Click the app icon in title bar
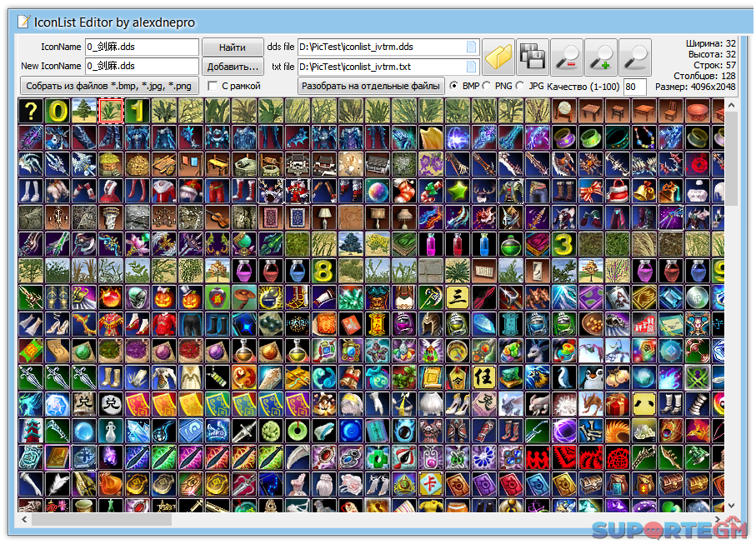The height and width of the screenshot is (544, 756). tap(23, 22)
